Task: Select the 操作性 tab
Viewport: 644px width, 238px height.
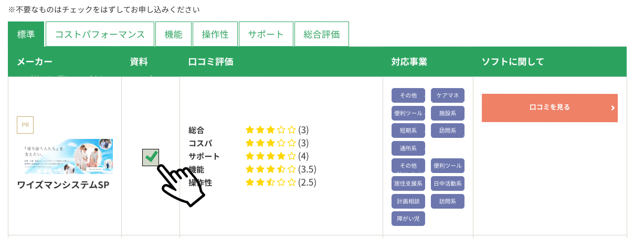Action: pos(215,35)
